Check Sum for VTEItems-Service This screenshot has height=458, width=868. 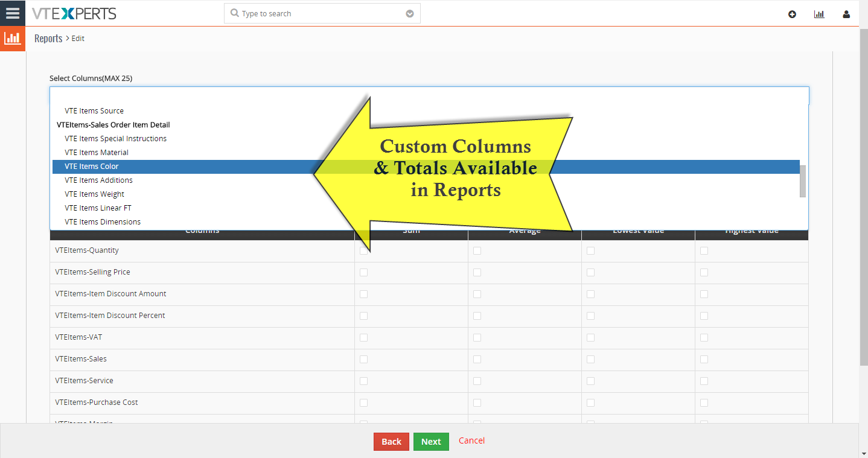coord(363,381)
